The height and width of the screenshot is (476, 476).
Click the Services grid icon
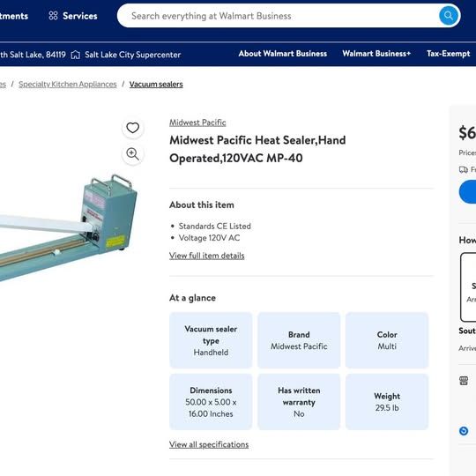[x=53, y=16]
